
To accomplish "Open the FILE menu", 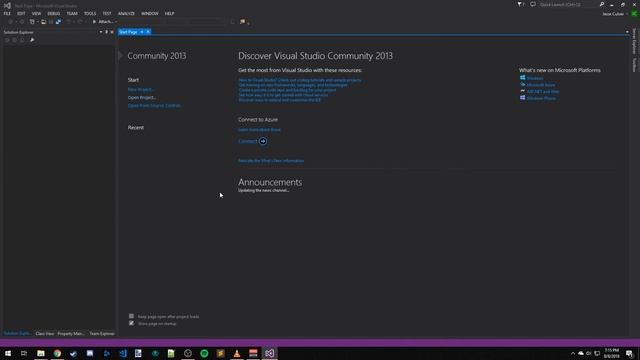I will [7, 13].
